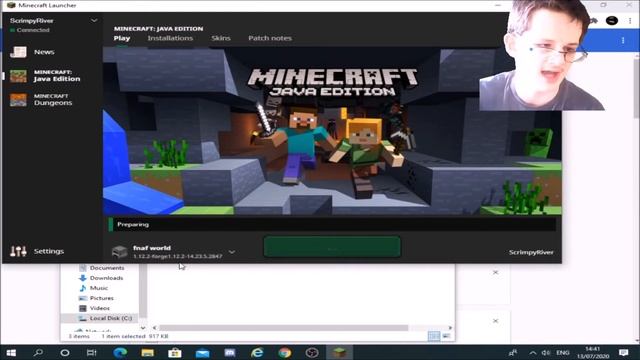Click the green Play button

[x=332, y=247]
